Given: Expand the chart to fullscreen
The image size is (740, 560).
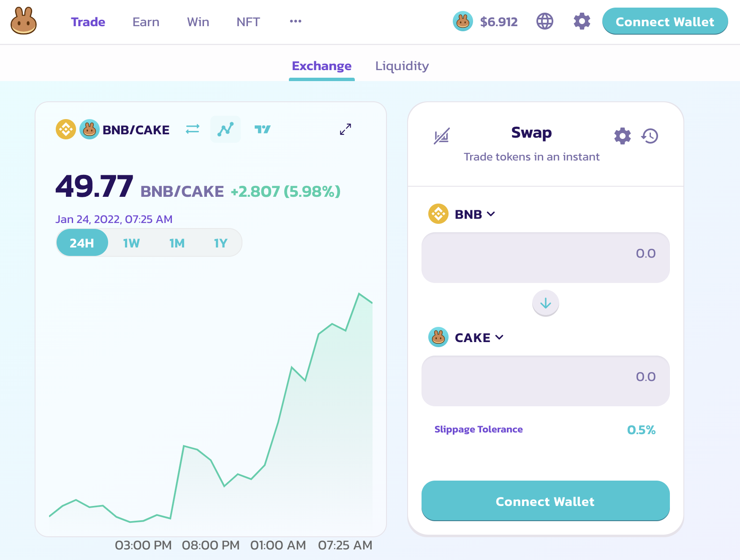Looking at the screenshot, I should (346, 129).
